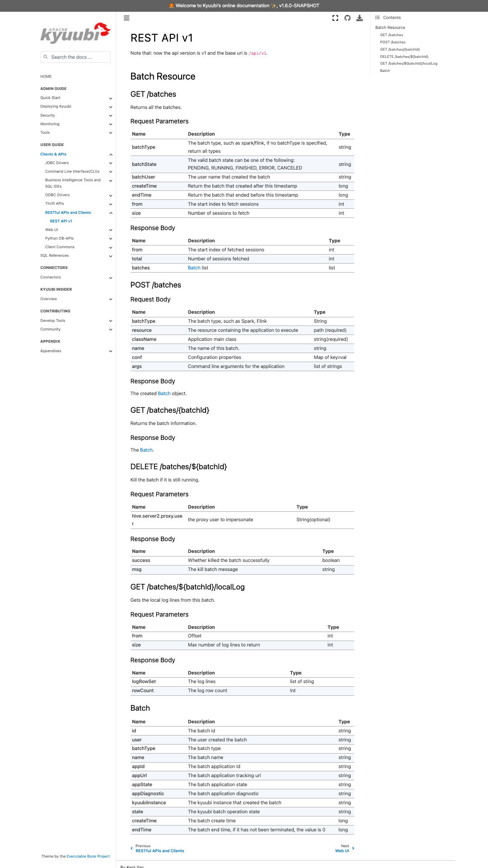Expand the SQL References chevron
The image size is (488, 868).
(111, 256)
